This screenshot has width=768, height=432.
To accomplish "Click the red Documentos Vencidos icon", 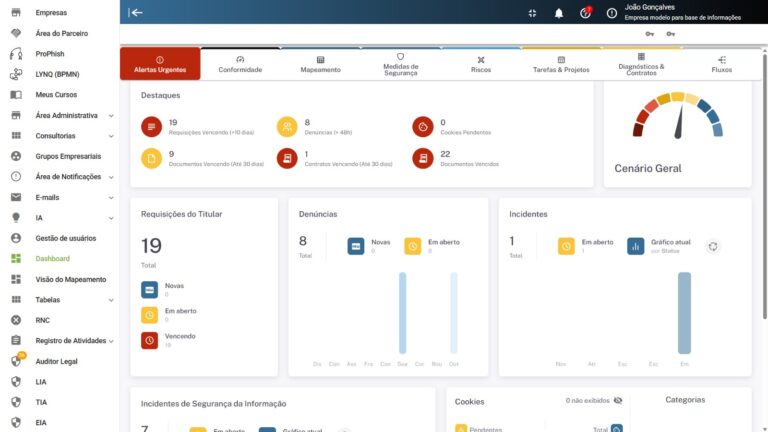I will [x=422, y=158].
